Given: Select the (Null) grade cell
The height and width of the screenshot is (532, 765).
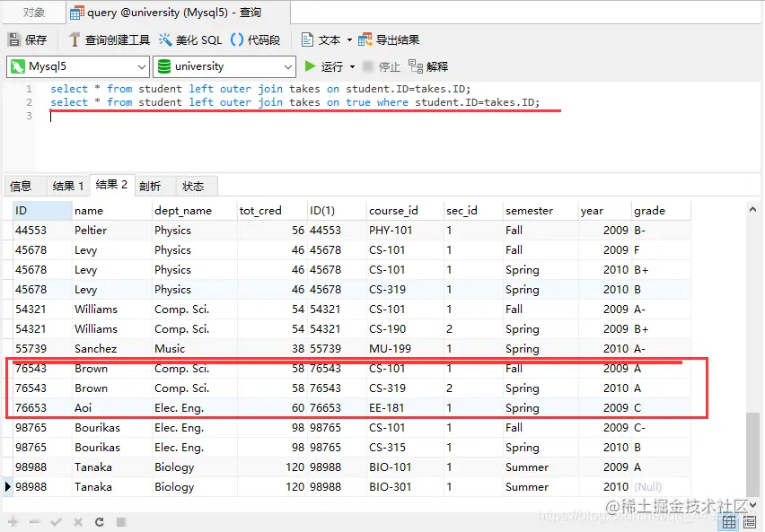Looking at the screenshot, I should [661, 486].
